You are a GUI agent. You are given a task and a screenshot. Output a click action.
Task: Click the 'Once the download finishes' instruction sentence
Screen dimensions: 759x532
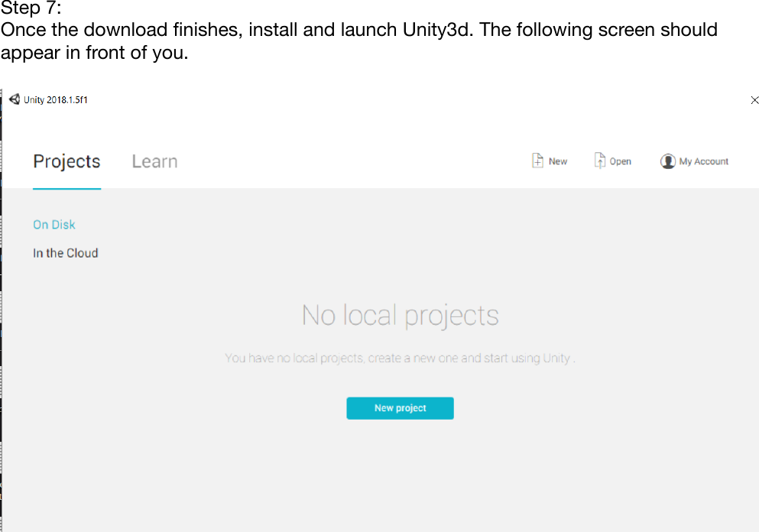coord(358,41)
